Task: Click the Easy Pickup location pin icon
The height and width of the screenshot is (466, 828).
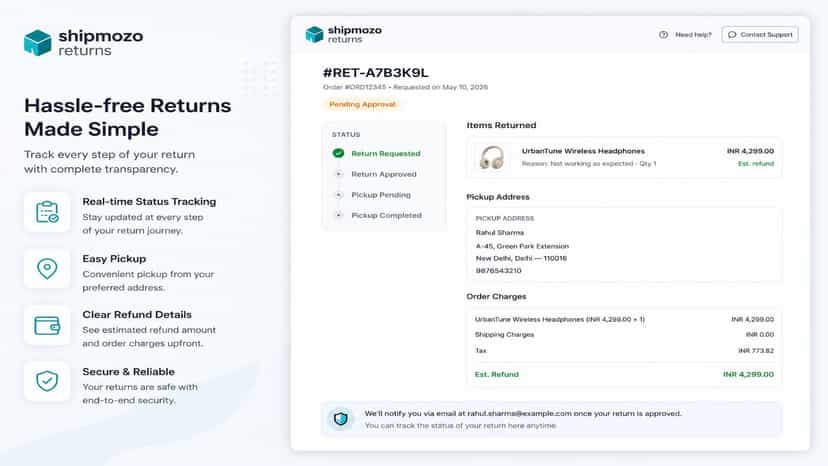Action: (x=47, y=269)
